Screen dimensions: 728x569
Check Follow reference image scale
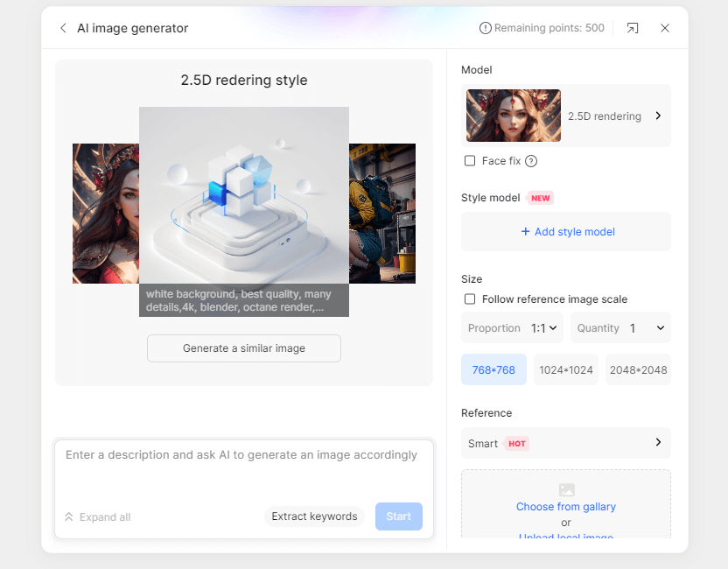click(x=470, y=299)
